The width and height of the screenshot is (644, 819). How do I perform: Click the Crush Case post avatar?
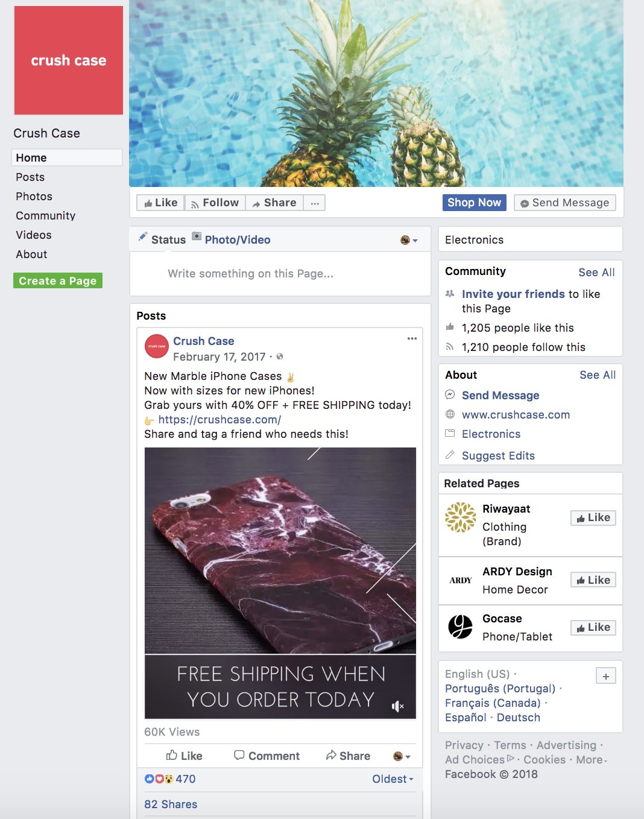[157, 346]
